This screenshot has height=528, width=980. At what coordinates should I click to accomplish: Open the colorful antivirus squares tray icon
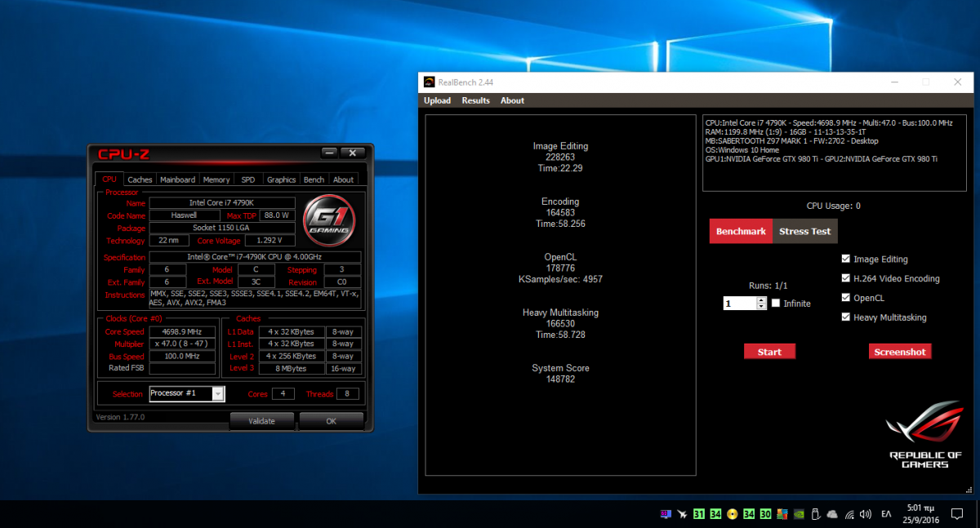(x=782, y=514)
